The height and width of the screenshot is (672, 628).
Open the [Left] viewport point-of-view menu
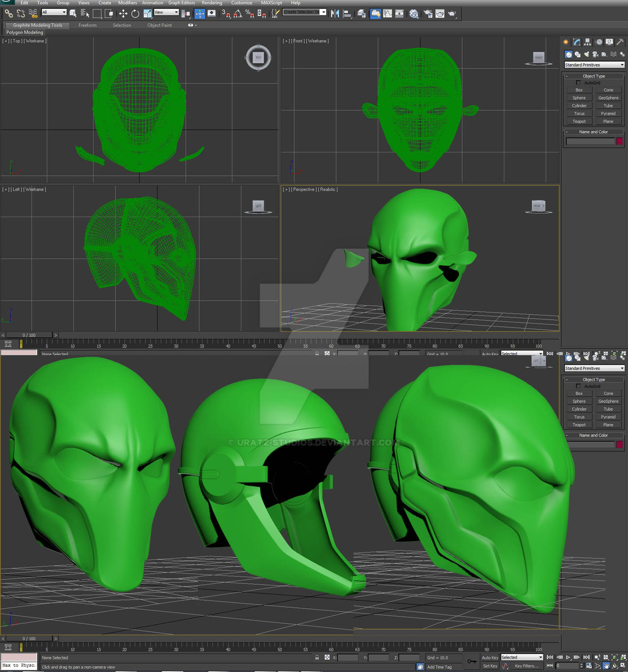pyautogui.click(x=16, y=189)
